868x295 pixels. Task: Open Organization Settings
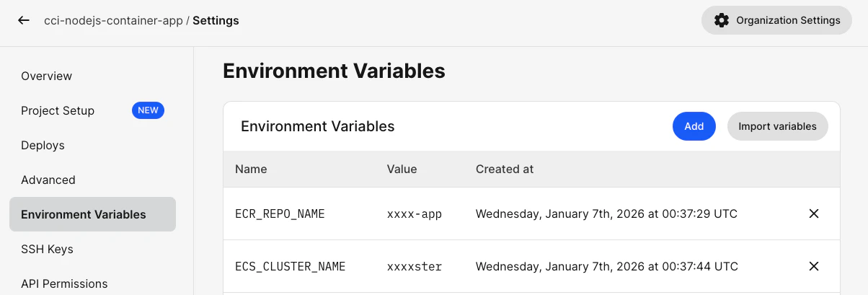[x=776, y=20]
